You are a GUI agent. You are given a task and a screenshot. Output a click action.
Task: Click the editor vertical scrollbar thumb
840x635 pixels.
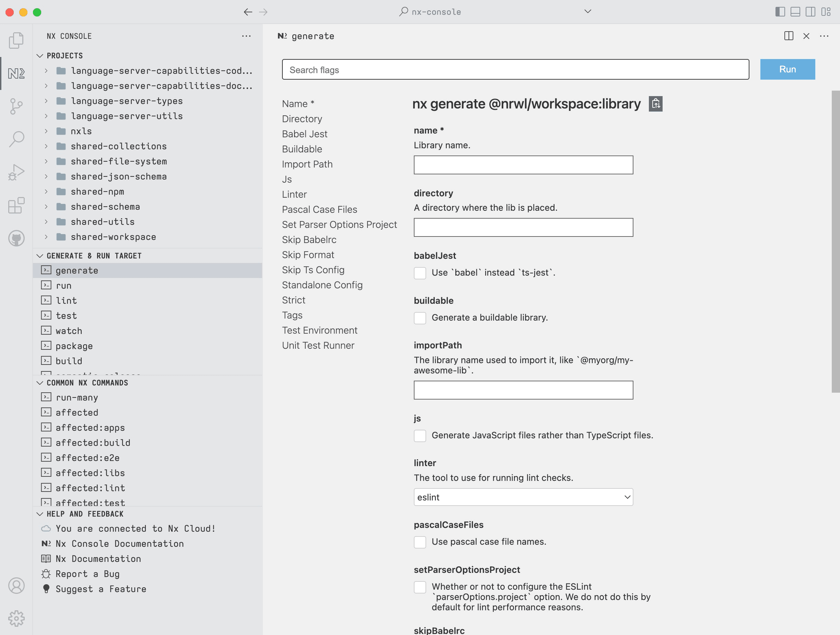coord(836,241)
